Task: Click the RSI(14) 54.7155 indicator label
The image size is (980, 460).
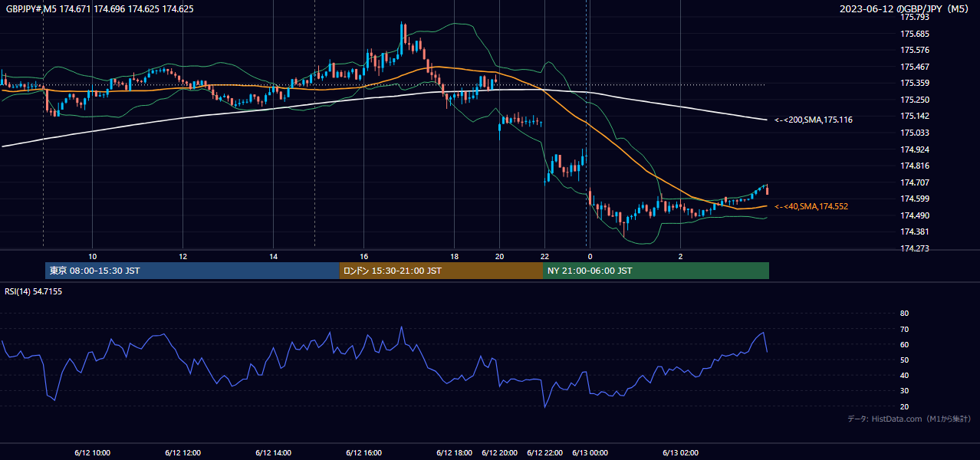Action: pyautogui.click(x=34, y=291)
